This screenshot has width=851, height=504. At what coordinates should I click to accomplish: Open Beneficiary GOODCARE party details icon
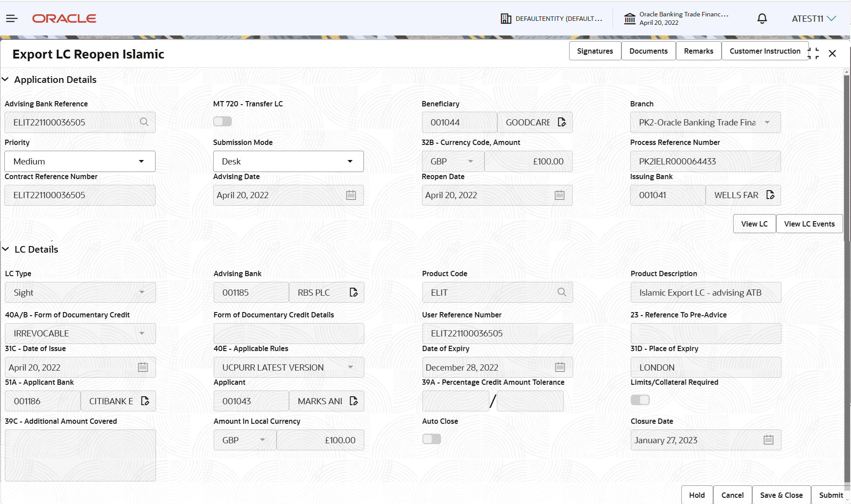click(562, 122)
